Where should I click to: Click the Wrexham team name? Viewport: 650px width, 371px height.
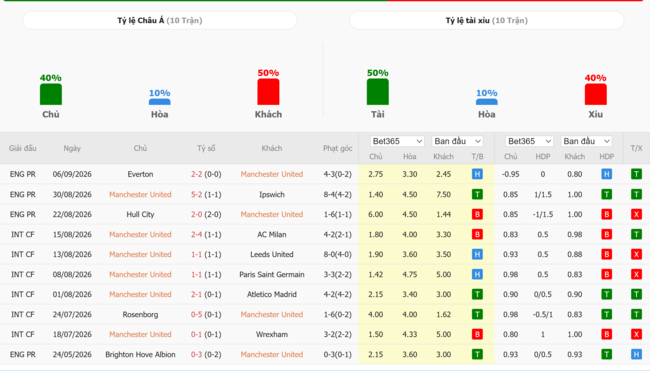pos(272,334)
